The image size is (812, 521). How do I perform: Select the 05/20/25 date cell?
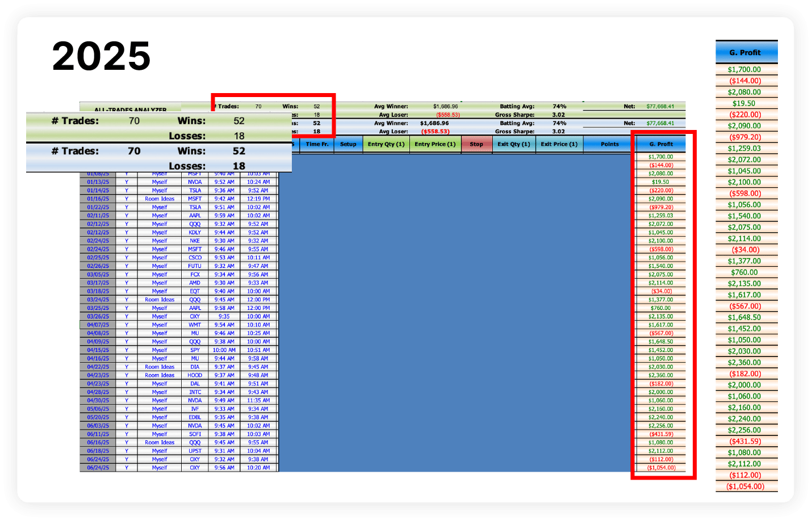pos(98,417)
